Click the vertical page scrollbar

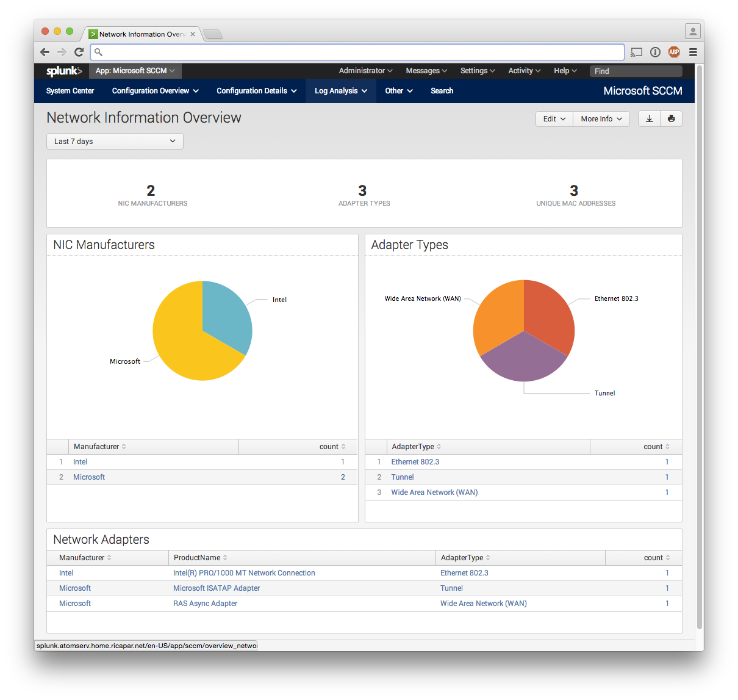coord(700,348)
